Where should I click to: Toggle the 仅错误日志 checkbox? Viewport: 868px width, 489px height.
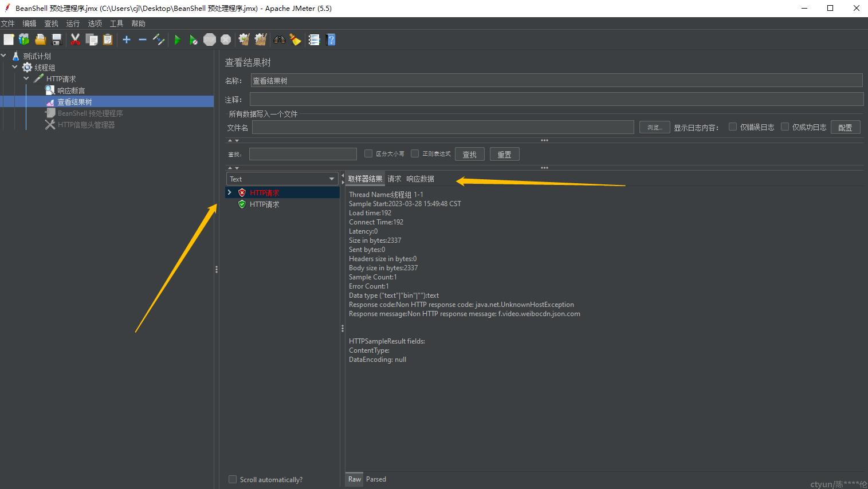[733, 127]
